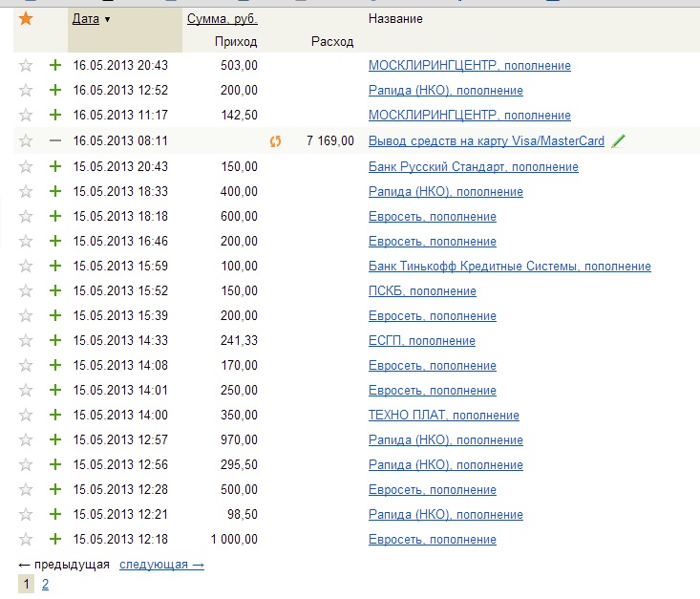Open ТЕХНО ПЛАТ, пополнение transaction
Viewport: 700px width, 599px height.
coord(443,416)
